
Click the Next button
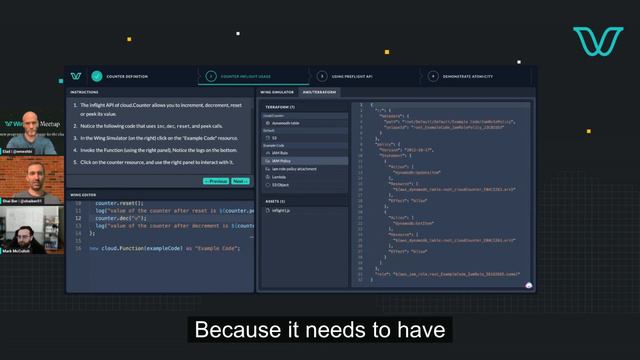(240, 181)
